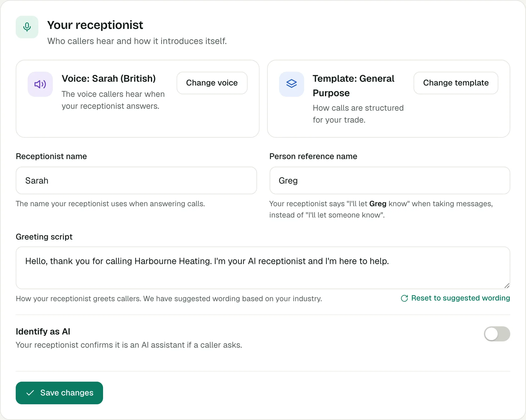Grab the greeting textarea resize handle
Screen dimensions: 526x420
(x=507, y=285)
